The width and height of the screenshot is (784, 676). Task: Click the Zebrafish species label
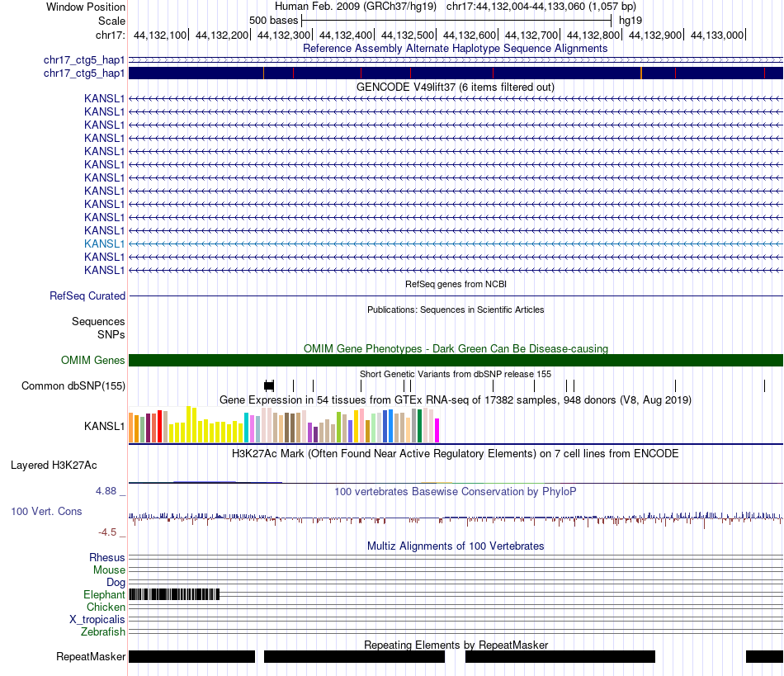[x=103, y=632]
